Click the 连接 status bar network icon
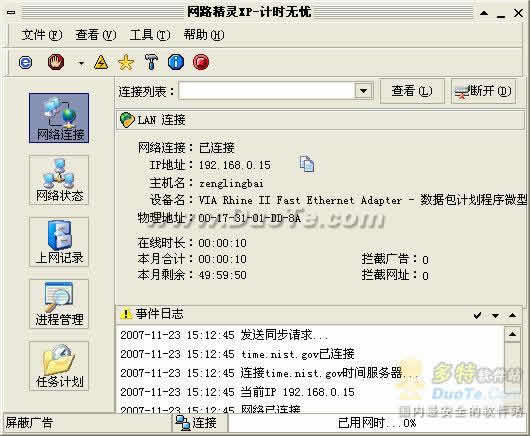This screenshot has width=530, height=436. coord(183,423)
